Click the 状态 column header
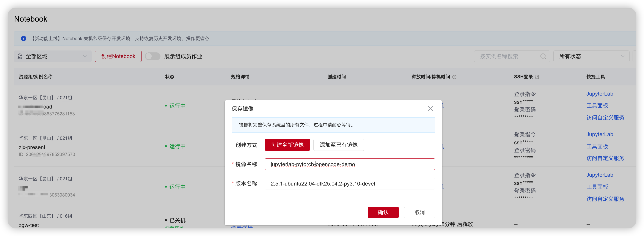644x236 pixels. pos(170,77)
